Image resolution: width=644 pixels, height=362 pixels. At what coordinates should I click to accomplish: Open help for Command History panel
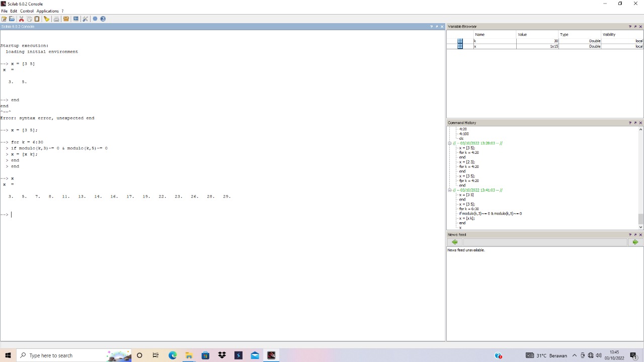(630, 123)
